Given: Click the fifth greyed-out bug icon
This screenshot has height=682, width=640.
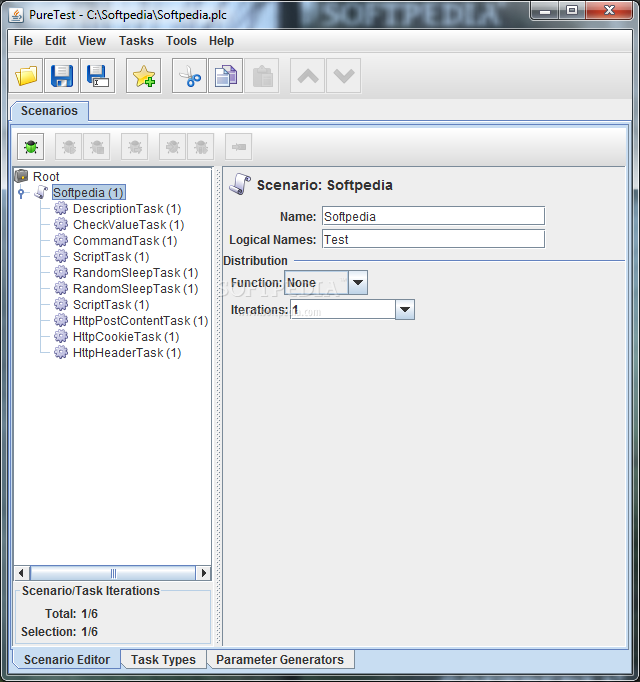Looking at the screenshot, I should click(x=201, y=147).
